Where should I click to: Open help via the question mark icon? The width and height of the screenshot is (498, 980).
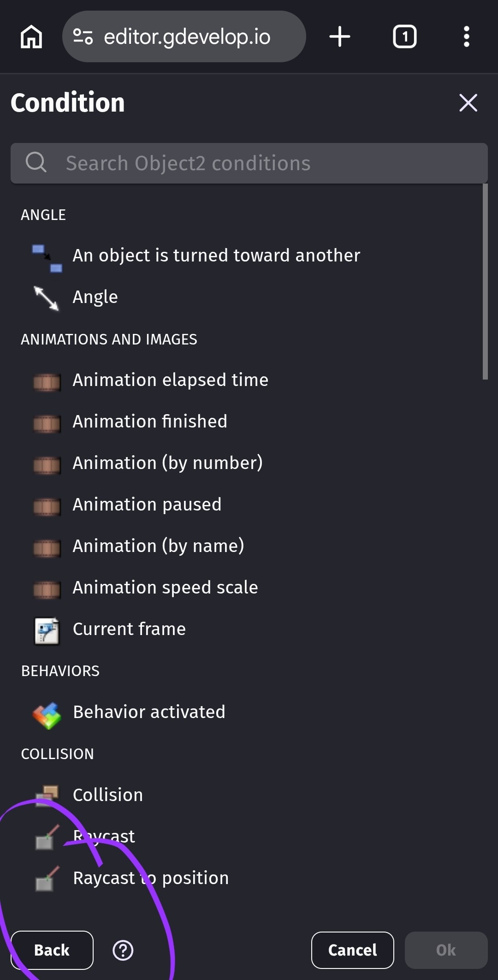coord(123,950)
